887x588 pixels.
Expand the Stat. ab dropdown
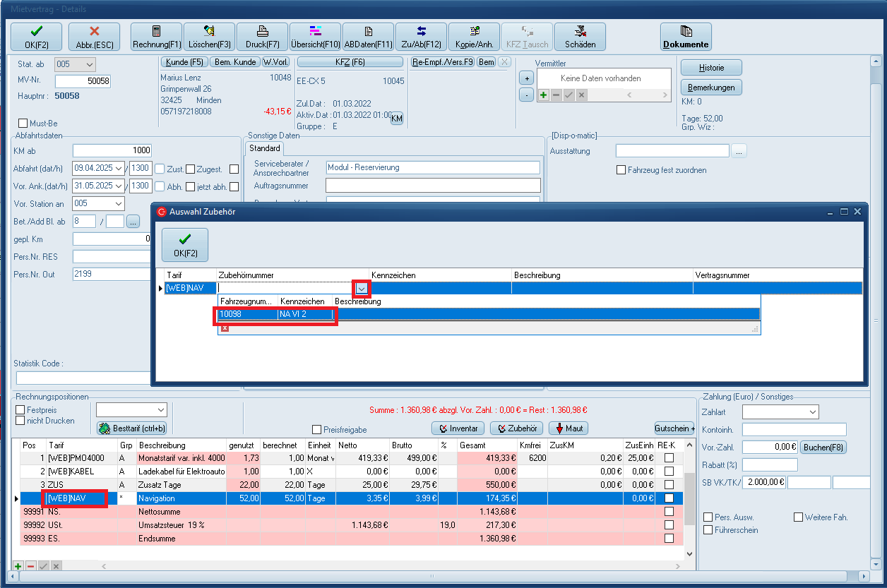(x=89, y=65)
